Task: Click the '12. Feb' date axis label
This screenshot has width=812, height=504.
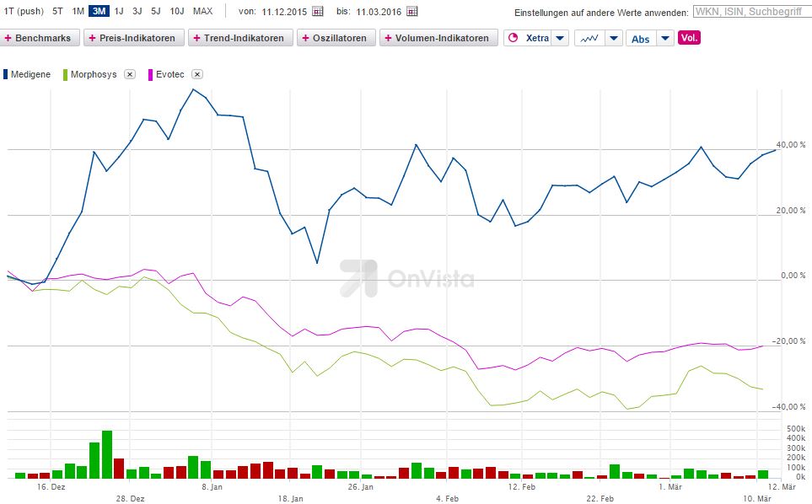Action: [521, 487]
